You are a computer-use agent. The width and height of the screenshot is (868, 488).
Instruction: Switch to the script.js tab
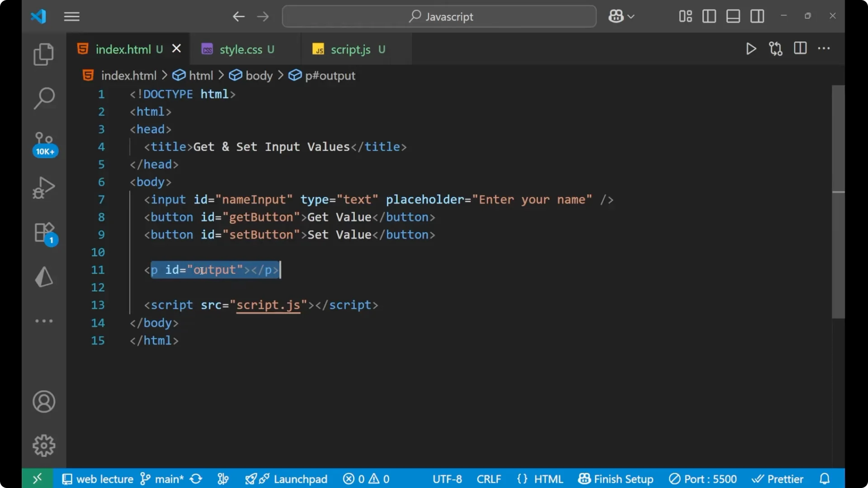350,49
